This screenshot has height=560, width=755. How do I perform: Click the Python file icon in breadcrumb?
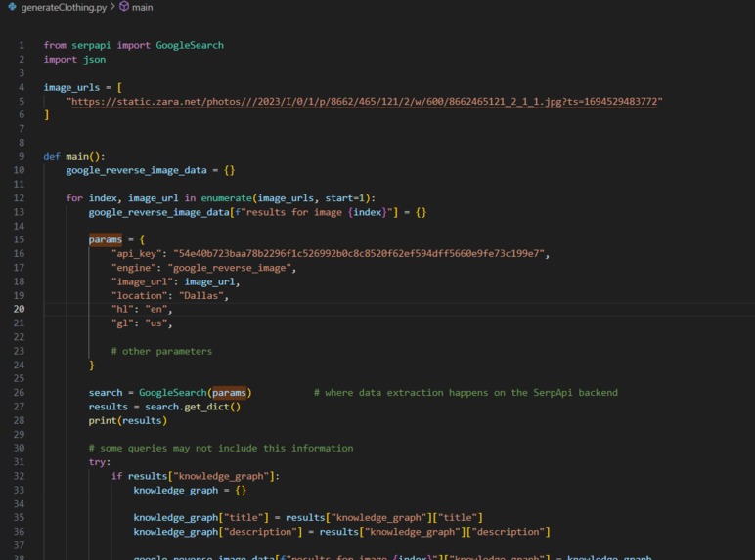pos(12,7)
